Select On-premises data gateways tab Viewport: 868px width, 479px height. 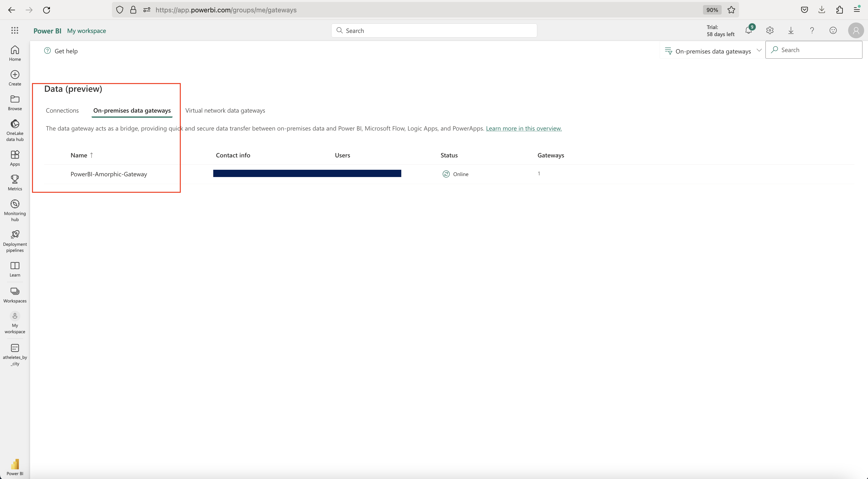[132, 110]
